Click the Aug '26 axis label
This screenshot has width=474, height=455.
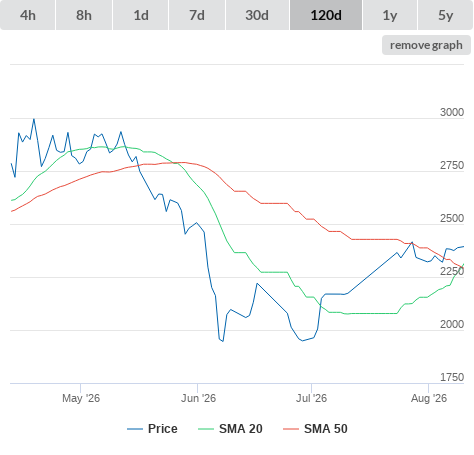[429, 398]
